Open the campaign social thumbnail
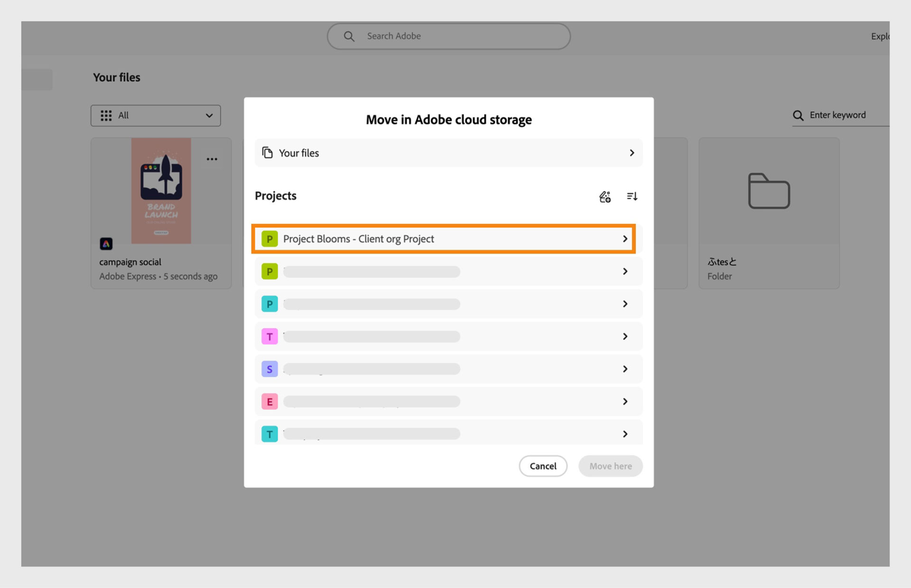This screenshot has height=588, width=911. tap(161, 191)
